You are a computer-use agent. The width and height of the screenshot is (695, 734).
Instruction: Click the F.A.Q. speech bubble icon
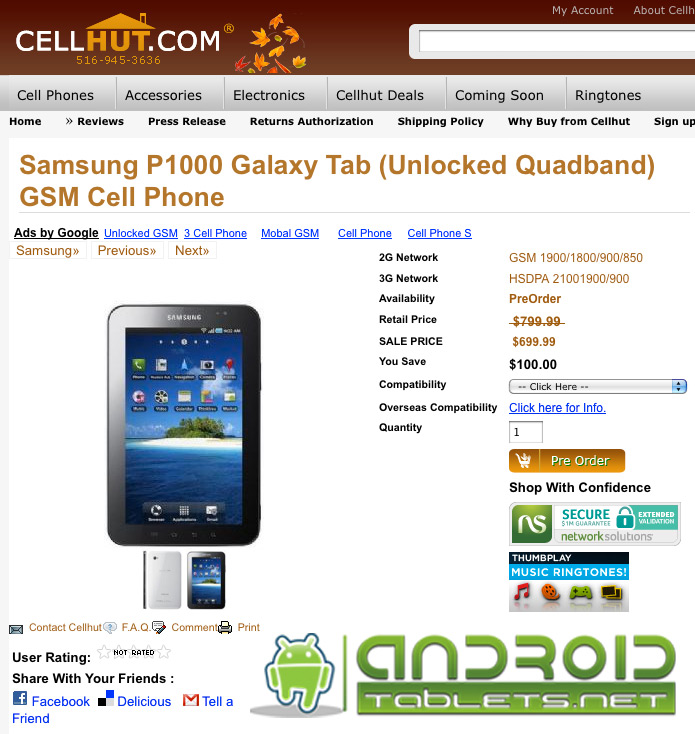point(110,627)
